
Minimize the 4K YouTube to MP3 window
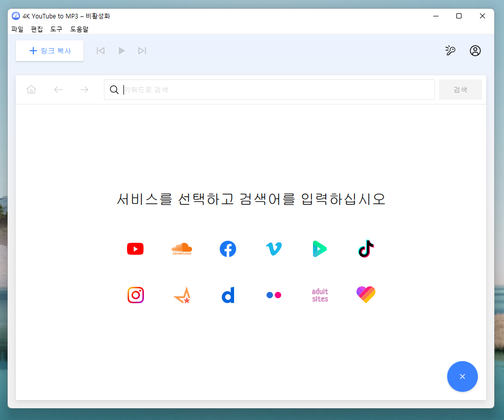pyautogui.click(x=436, y=16)
